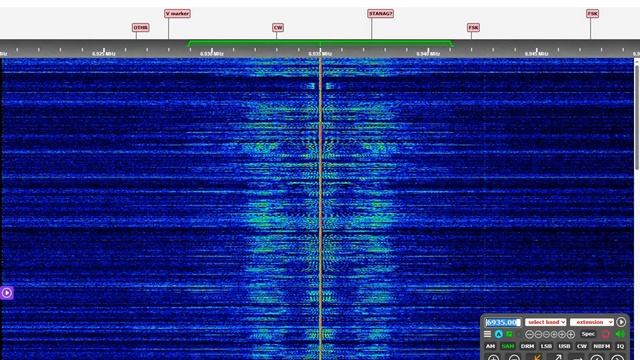
Task: Click the waterfall zoom-in plus icon in bottom row
Action: (x=493, y=358)
